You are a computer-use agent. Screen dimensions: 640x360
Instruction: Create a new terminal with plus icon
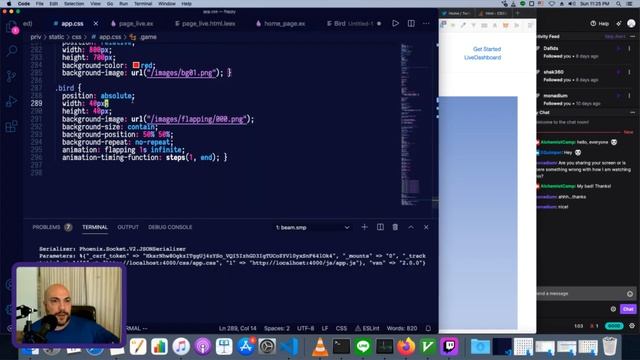(x=364, y=227)
